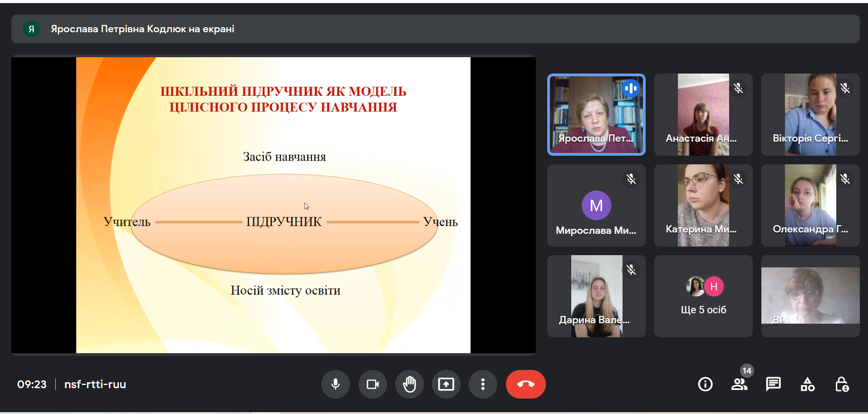Image resolution: width=868 pixels, height=414 pixels.
Task: Click Анастасія's video tile
Action: 703,114
